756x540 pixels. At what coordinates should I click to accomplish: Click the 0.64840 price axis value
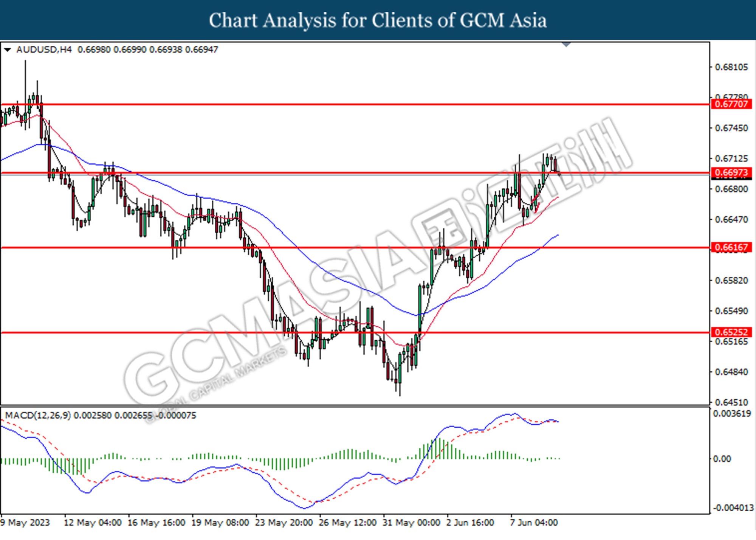[731, 372]
